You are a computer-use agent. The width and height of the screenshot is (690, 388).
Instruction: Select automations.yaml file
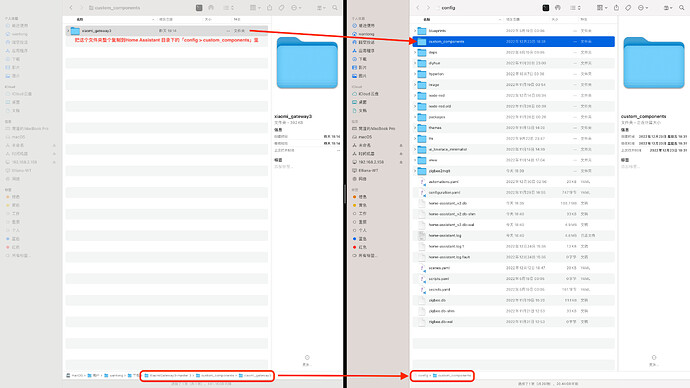[x=514, y=182]
